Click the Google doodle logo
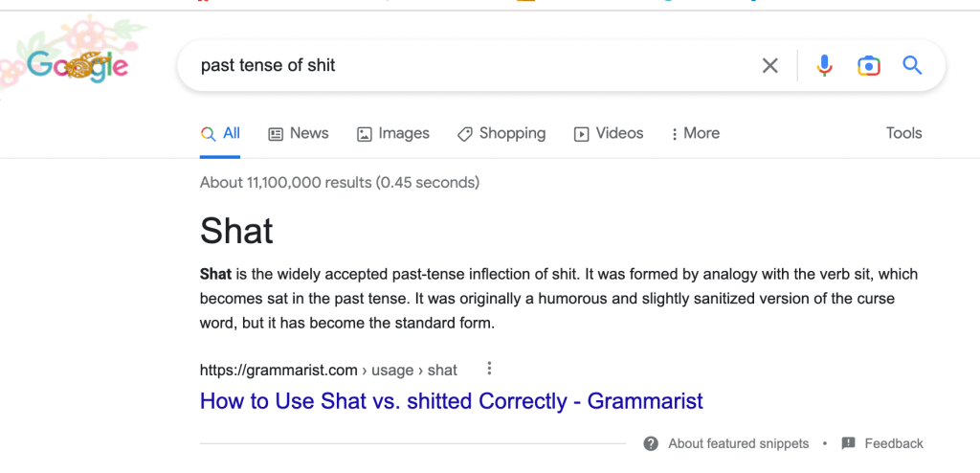The height and width of the screenshot is (473, 980). 75,63
